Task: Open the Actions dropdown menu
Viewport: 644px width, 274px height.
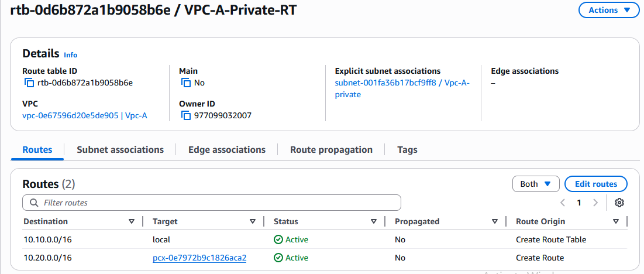Action: point(609,10)
